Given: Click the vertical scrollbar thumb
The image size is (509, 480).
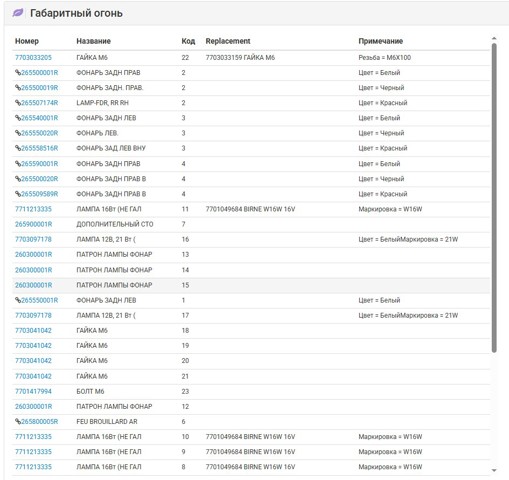Looking at the screenshot, I should (494, 198).
